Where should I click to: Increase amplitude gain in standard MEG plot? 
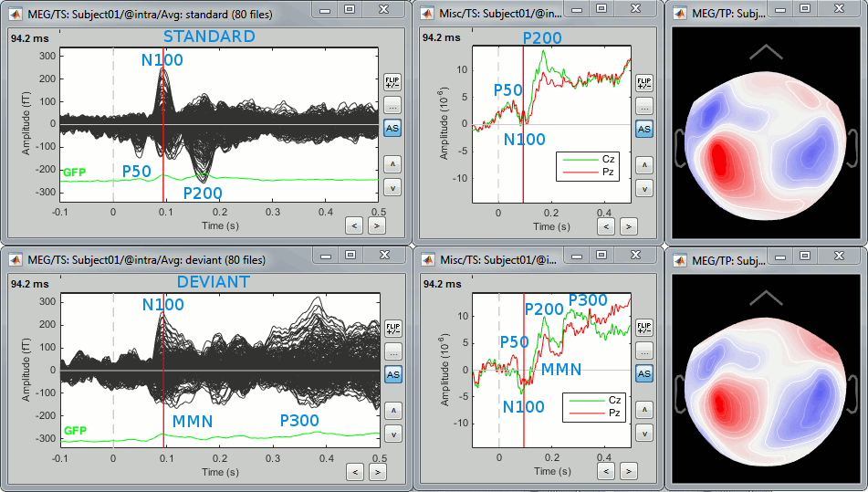pyautogui.click(x=392, y=164)
